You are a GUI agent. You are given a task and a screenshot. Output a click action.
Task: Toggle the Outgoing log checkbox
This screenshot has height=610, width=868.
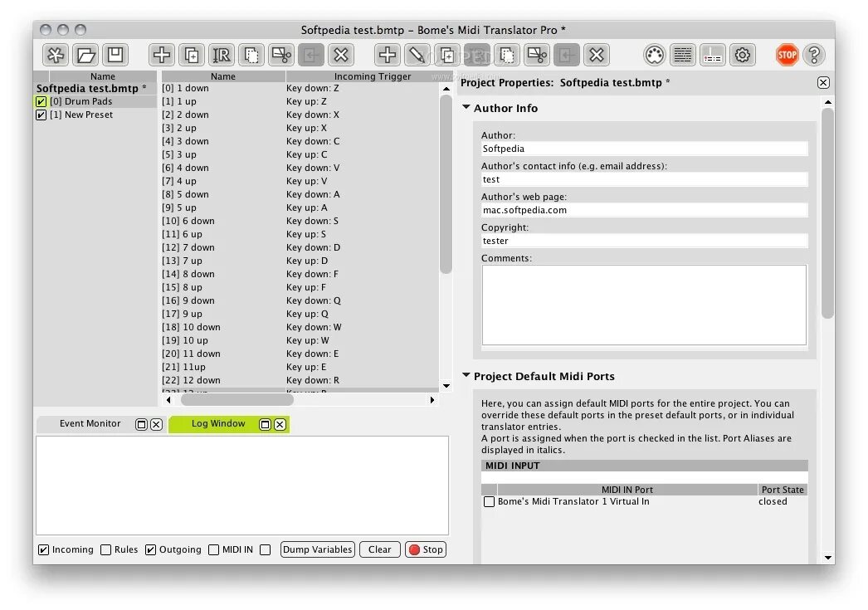[150, 549]
